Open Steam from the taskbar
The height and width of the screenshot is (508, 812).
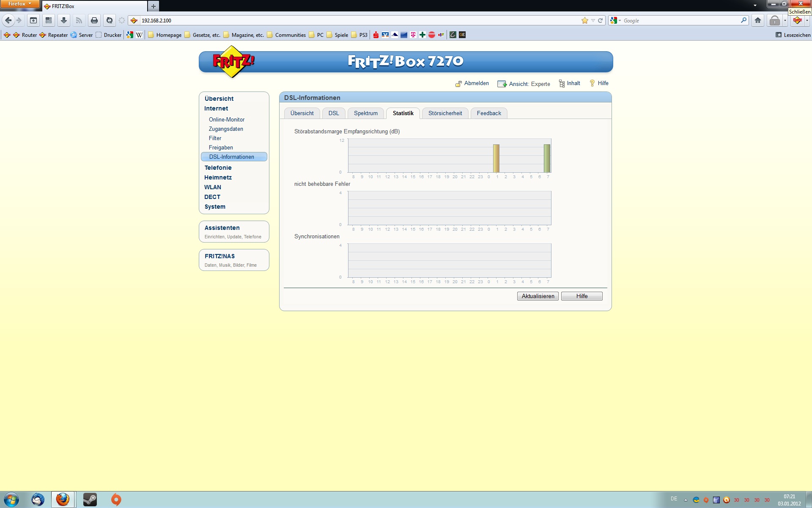tap(90, 500)
